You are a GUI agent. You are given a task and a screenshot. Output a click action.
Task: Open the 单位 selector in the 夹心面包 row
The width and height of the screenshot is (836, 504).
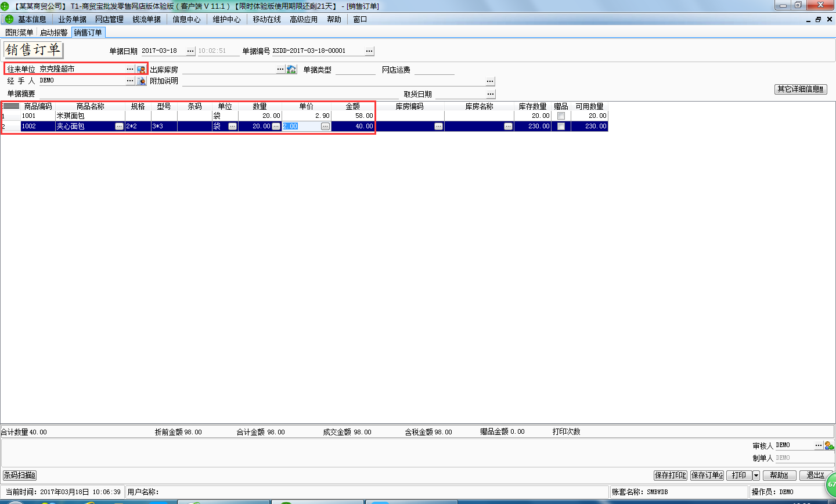click(x=232, y=126)
